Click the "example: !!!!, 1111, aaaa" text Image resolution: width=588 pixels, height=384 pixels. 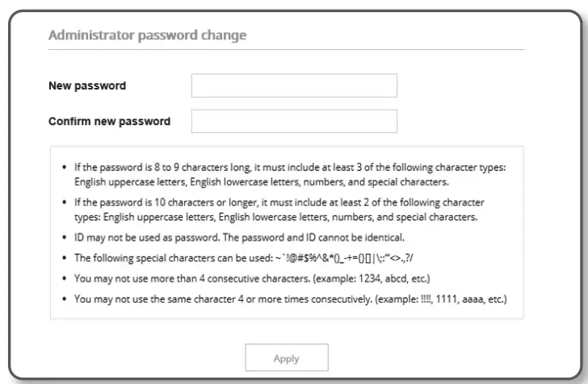(442, 299)
